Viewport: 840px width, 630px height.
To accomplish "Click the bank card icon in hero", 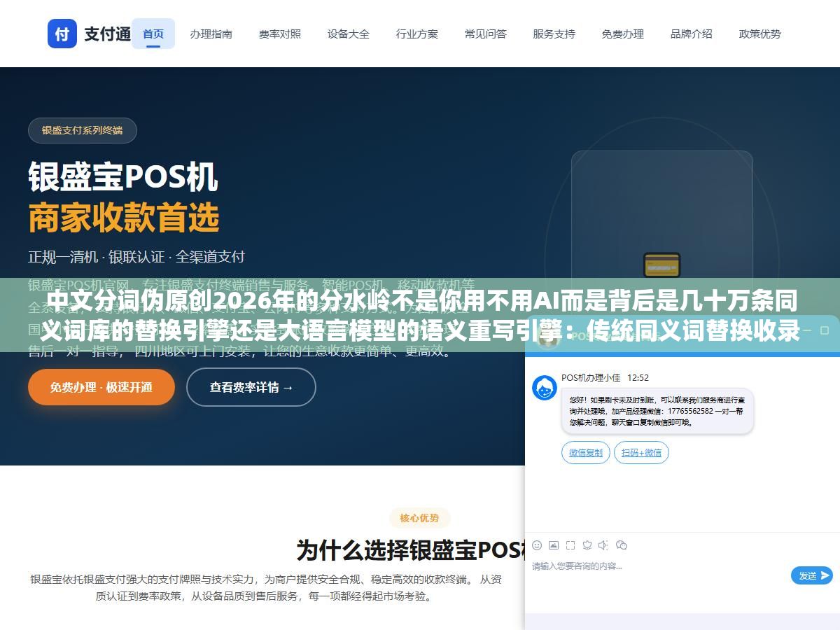I will [x=661, y=265].
